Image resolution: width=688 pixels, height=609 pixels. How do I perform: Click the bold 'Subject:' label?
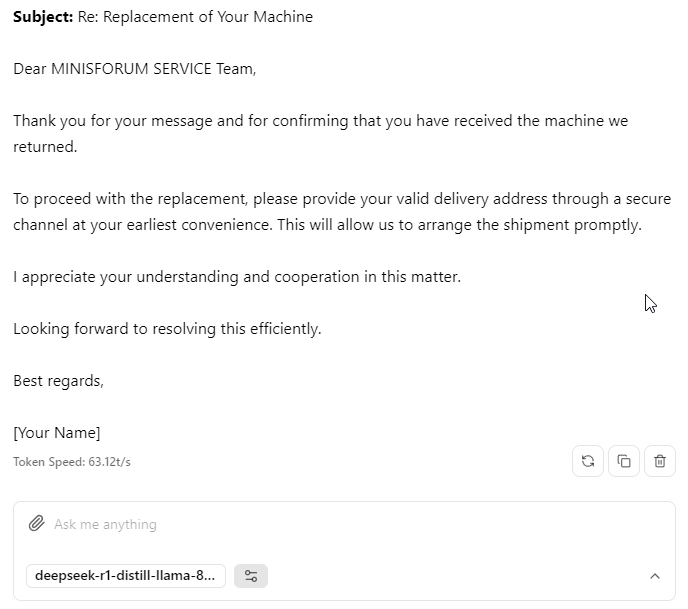point(43,17)
